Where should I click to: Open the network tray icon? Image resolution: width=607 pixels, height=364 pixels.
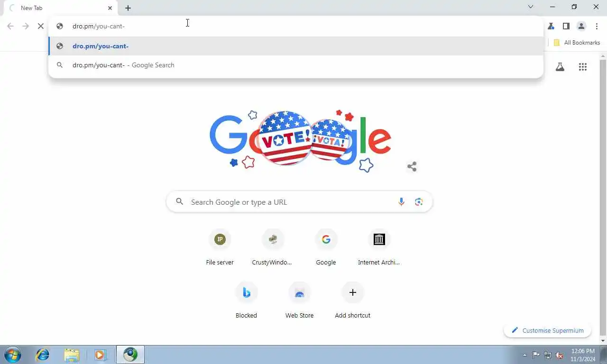tap(548, 355)
